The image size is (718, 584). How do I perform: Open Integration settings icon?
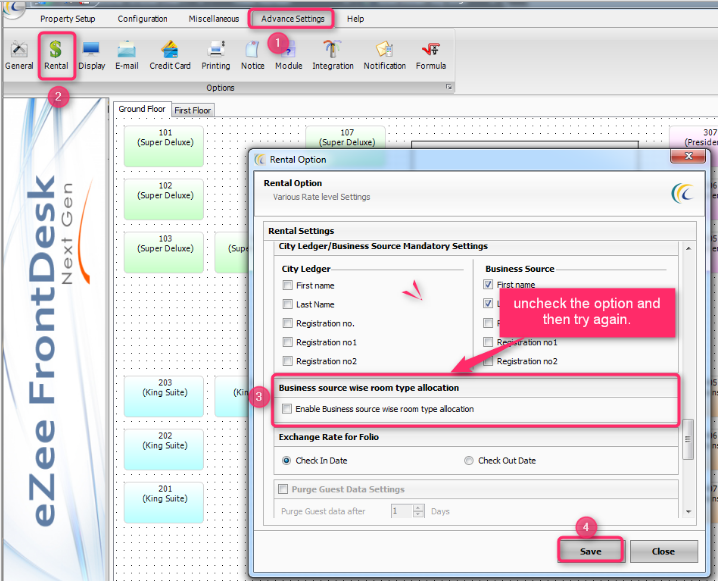pos(333,55)
